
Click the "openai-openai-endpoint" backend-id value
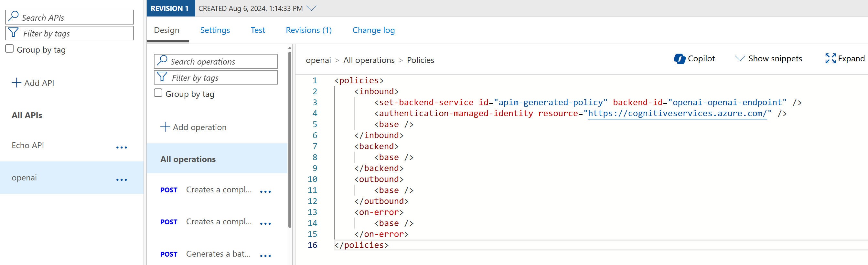click(727, 102)
